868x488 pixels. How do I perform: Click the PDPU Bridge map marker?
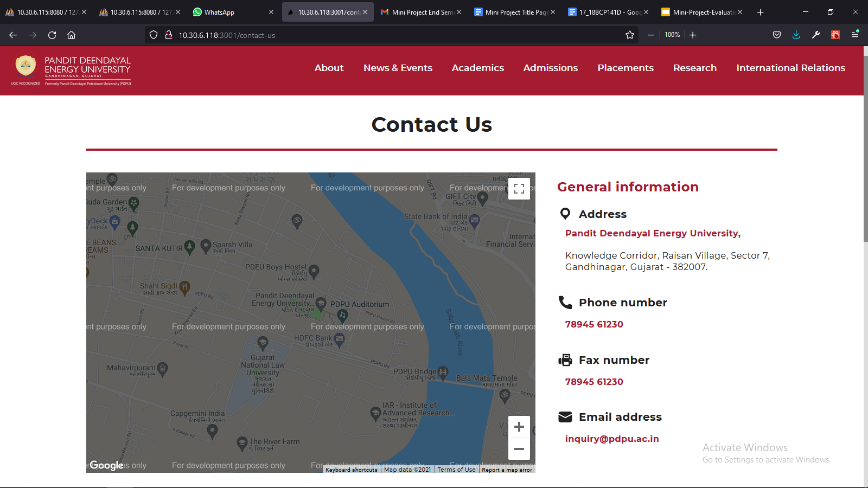(x=443, y=373)
